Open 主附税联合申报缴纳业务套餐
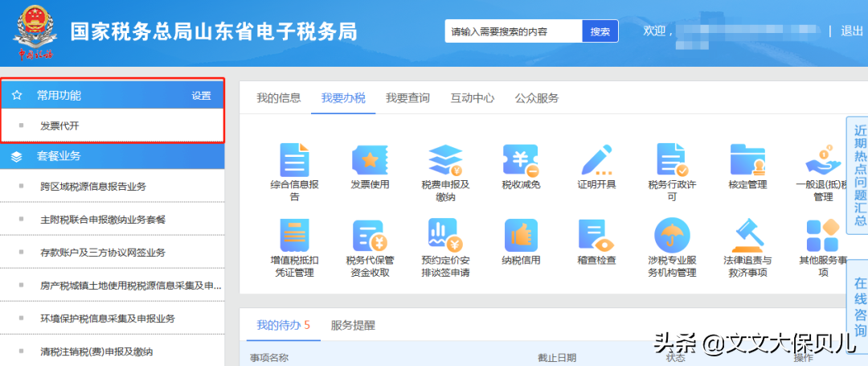This screenshot has height=366, width=868. (103, 220)
